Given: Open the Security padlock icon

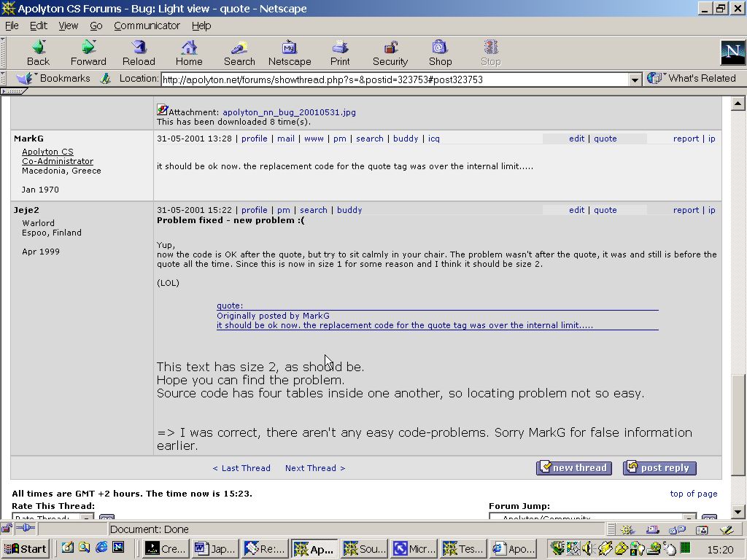Looking at the screenshot, I should click(x=390, y=48).
